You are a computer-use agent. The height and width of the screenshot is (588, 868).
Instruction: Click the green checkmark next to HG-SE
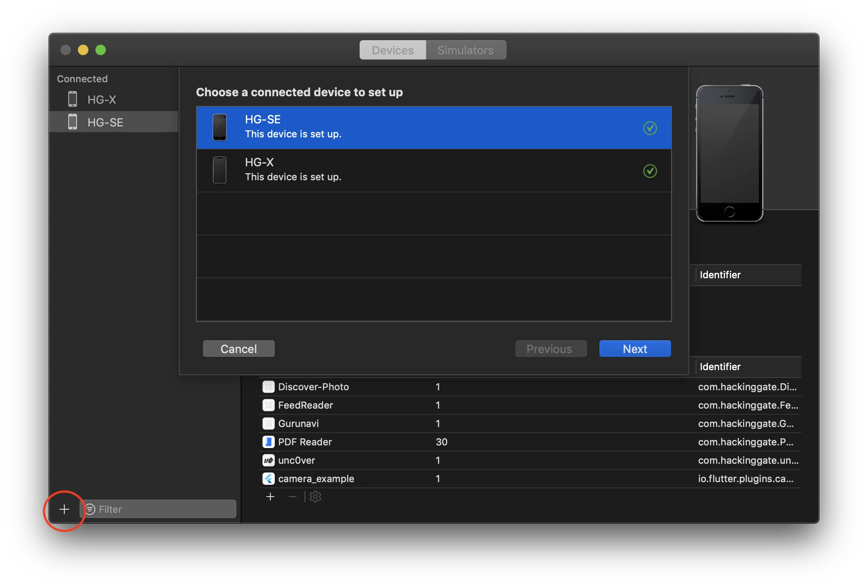point(650,128)
